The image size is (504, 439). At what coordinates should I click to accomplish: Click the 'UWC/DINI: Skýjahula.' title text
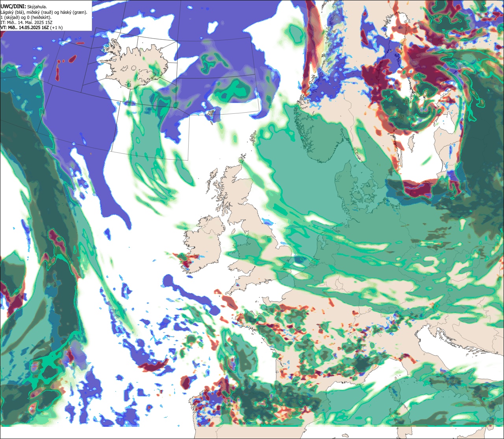click(24, 6)
